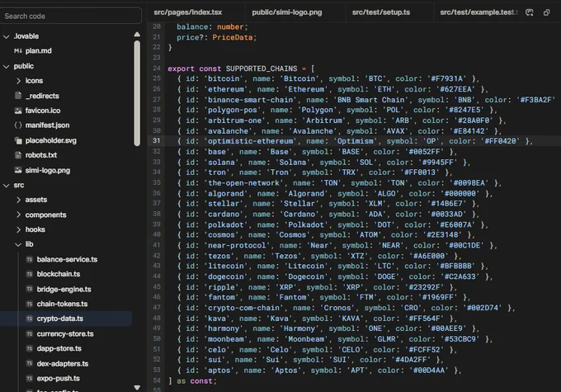Click the file icon beside _redirects

[x=18, y=96]
